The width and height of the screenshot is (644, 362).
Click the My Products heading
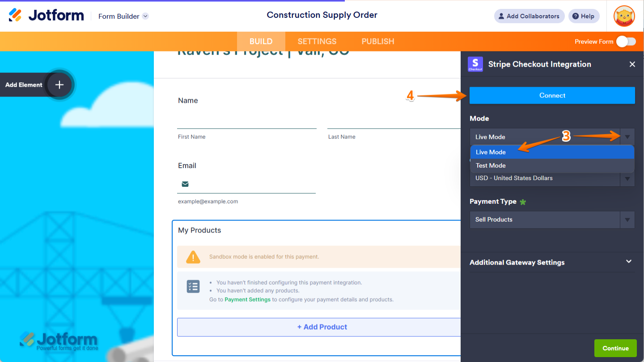point(199,231)
